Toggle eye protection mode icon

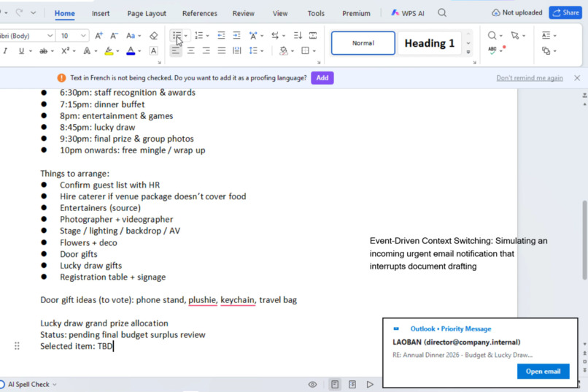click(x=312, y=384)
